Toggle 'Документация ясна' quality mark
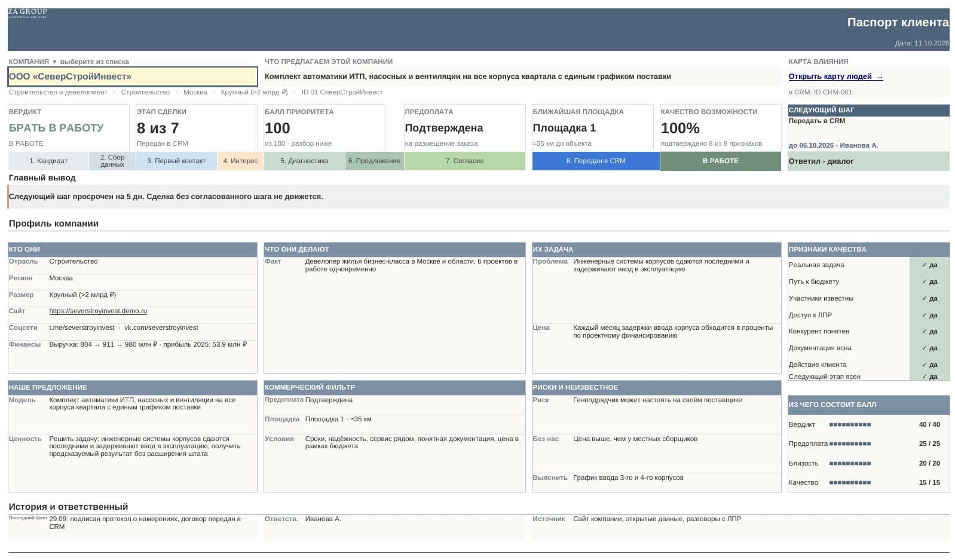 click(929, 348)
